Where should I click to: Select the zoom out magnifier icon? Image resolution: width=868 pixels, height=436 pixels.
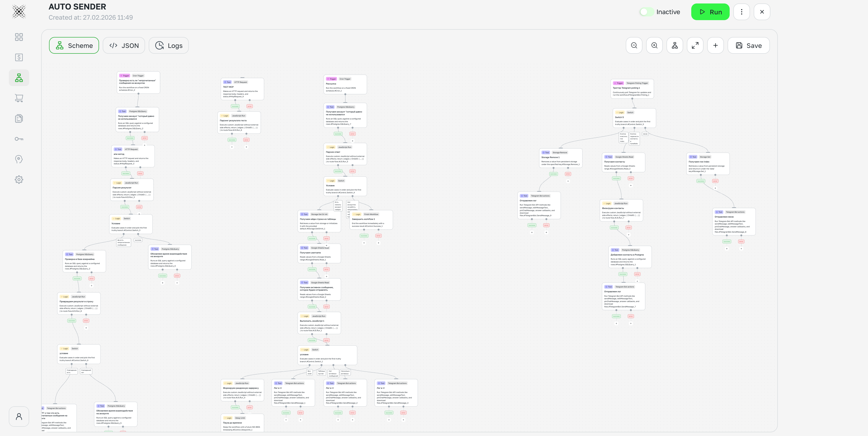click(634, 45)
